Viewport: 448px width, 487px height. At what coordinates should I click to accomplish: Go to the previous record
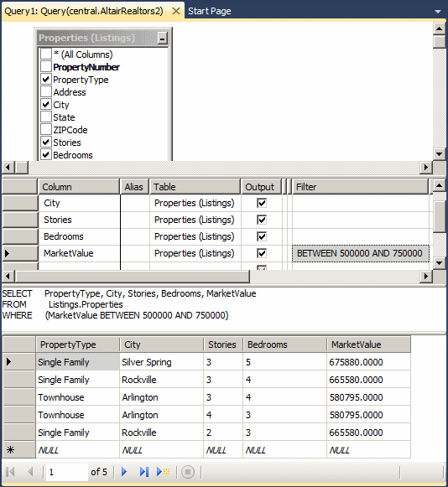coord(30,472)
